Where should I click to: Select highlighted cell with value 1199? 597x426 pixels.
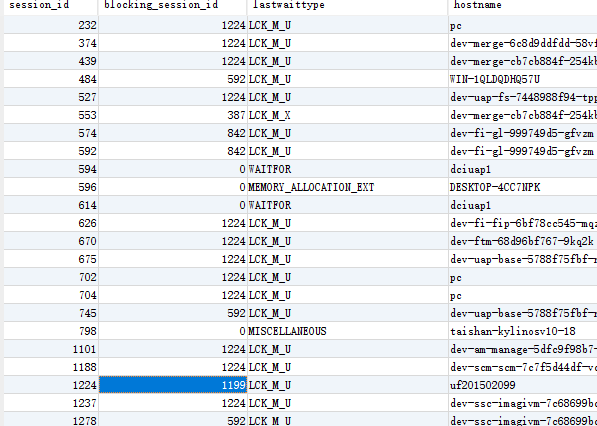173,385
